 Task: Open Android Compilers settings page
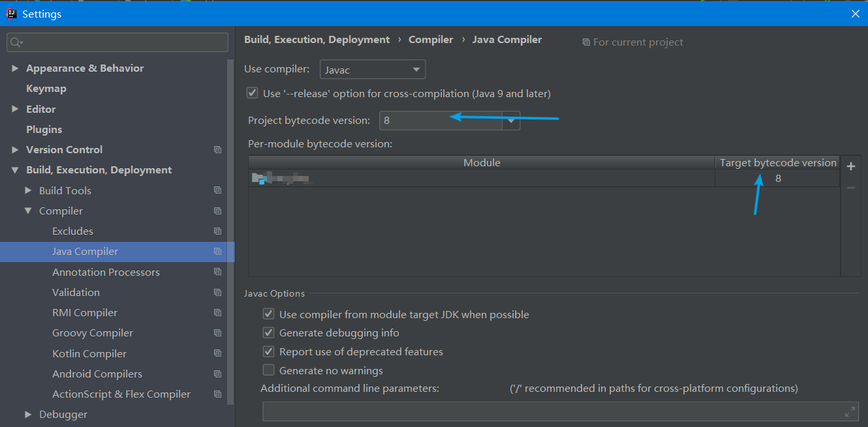click(97, 374)
